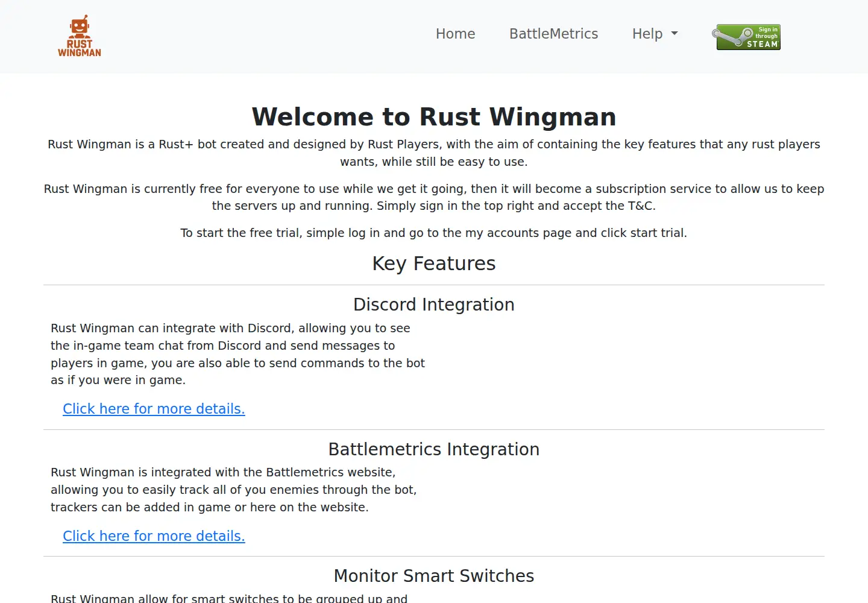
Task: Click the Rust Wingman robot logo
Action: pyautogui.click(x=80, y=36)
